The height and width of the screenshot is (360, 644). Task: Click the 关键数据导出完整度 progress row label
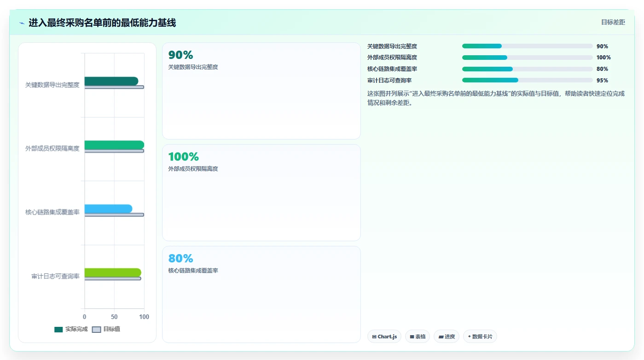(x=392, y=46)
